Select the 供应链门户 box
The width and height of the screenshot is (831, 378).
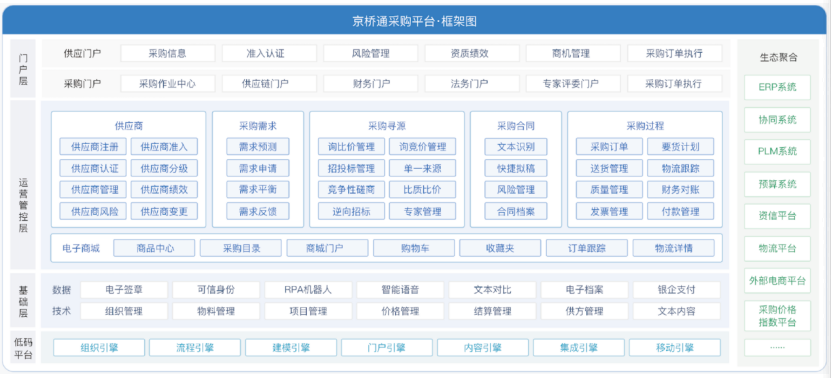click(x=269, y=83)
